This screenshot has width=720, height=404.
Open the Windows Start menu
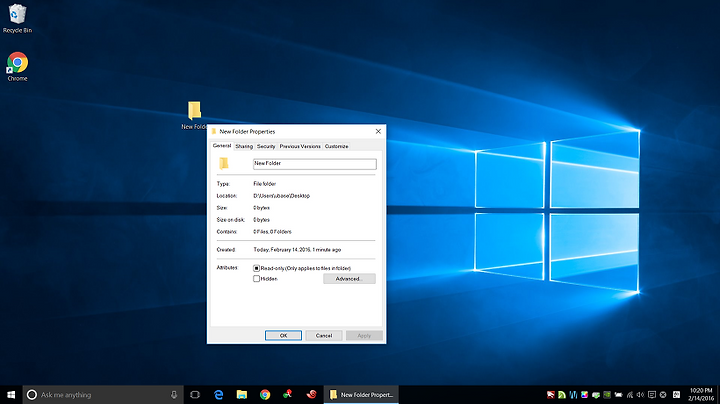(x=11, y=395)
